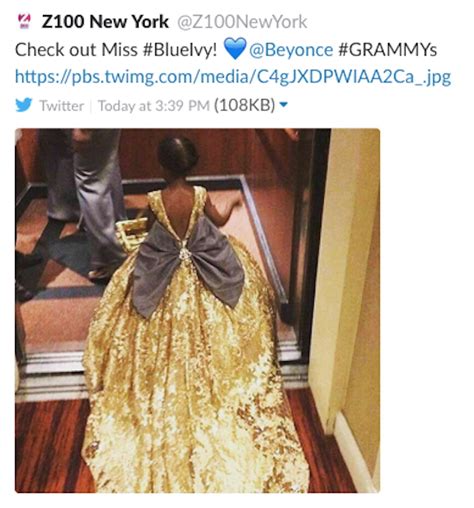The image size is (474, 508).
Task: Open the #GRAMMYs hashtag
Action: (x=388, y=50)
